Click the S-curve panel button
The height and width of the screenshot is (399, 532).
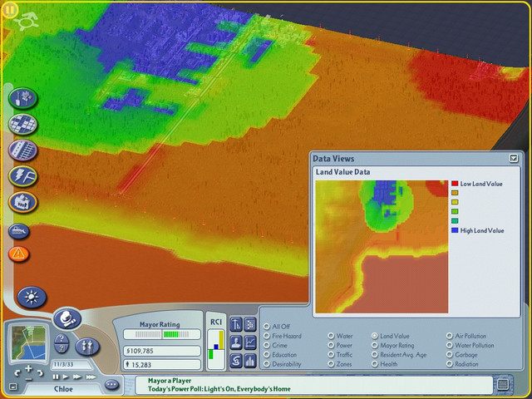[x=236, y=361]
